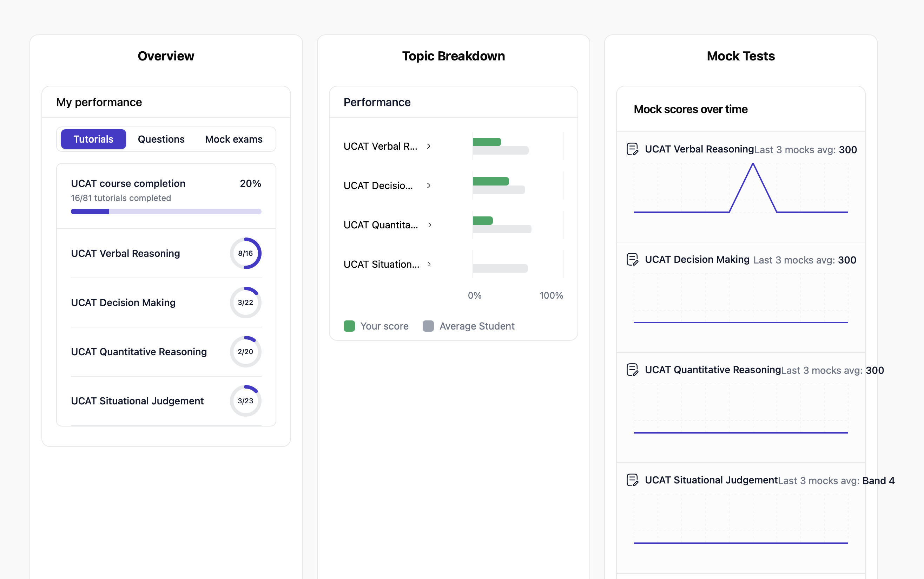Open UCAT Situational Judgement tutorials row
This screenshot has width=924, height=579.
click(x=137, y=401)
